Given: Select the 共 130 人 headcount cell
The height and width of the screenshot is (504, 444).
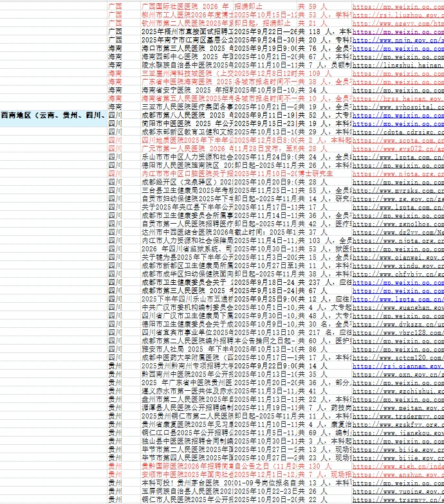Looking at the screenshot, I should point(324,466).
